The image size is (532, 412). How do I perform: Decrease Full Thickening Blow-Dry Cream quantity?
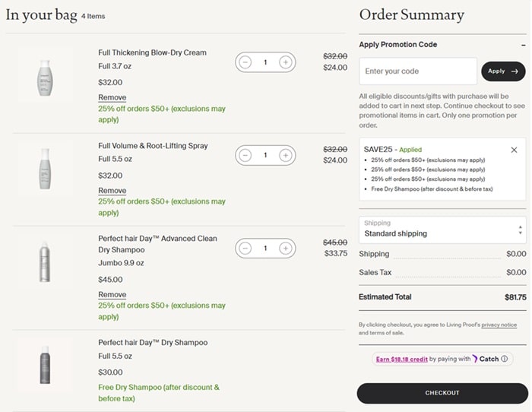(x=245, y=62)
